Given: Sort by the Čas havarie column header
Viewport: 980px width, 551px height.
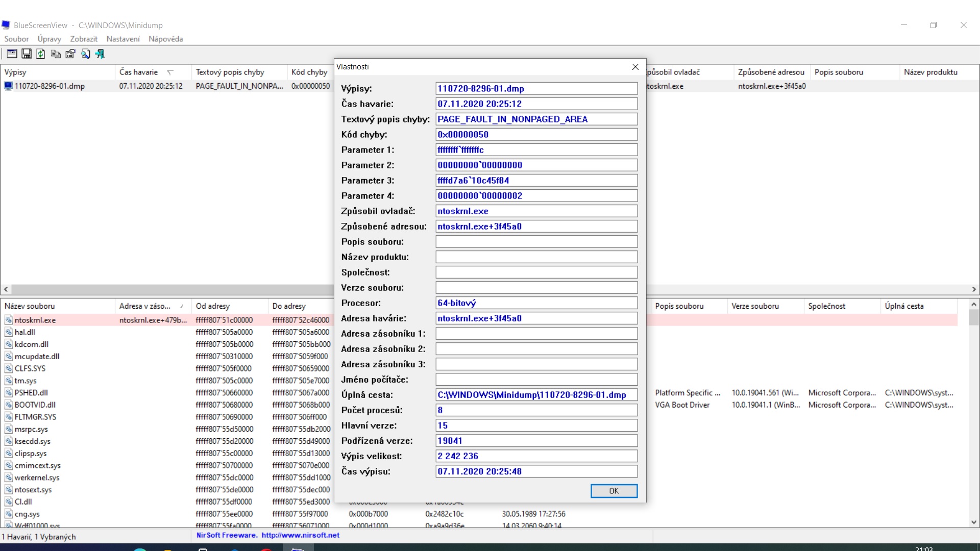Looking at the screenshot, I should click(139, 72).
